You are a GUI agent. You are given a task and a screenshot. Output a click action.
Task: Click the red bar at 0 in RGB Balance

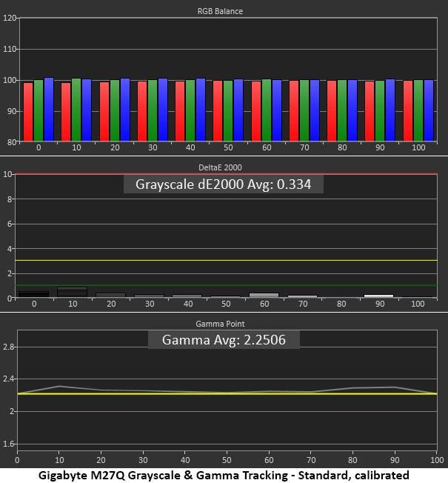pyautogui.click(x=28, y=112)
